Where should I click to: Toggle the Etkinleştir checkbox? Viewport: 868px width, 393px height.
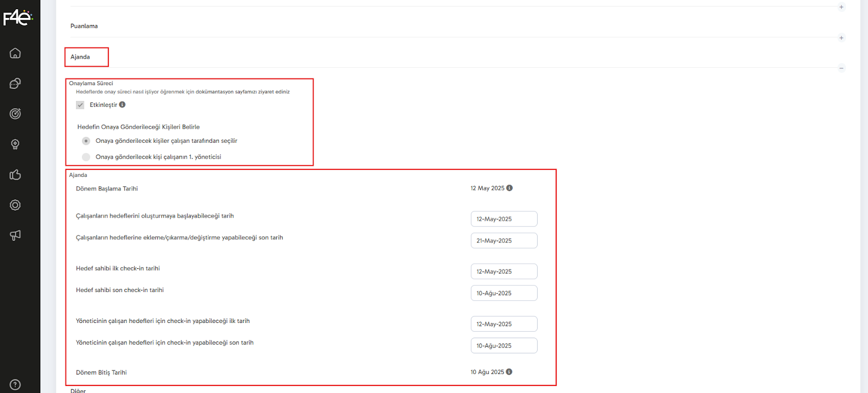pyautogui.click(x=80, y=105)
